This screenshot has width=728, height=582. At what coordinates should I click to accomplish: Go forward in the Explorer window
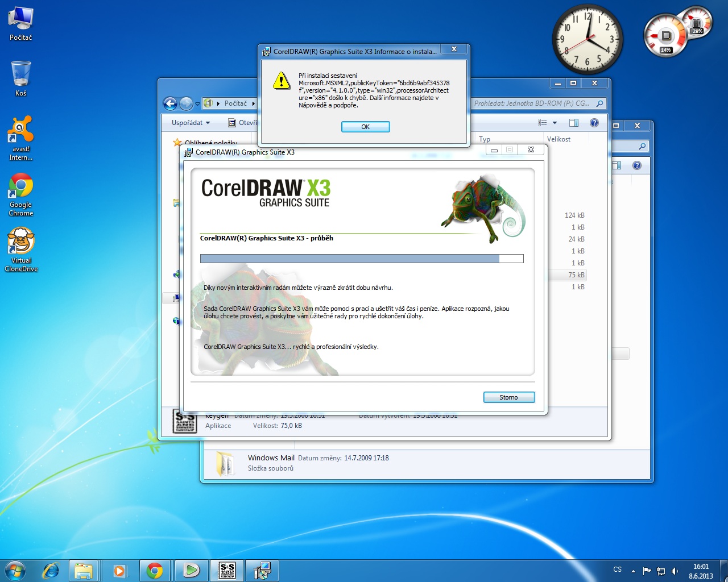tap(186, 103)
